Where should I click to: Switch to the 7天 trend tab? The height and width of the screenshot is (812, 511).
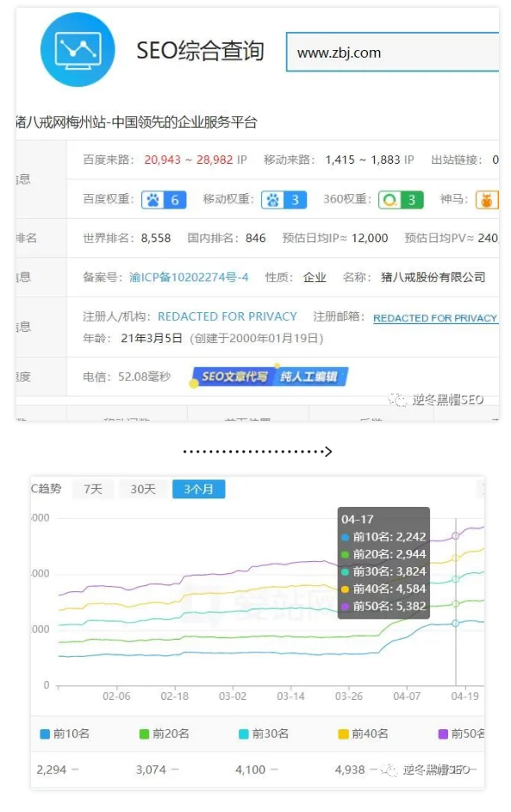click(x=93, y=489)
